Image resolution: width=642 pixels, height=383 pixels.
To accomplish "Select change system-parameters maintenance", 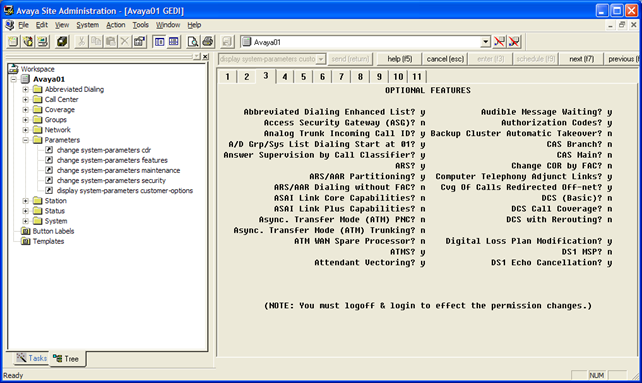I will (118, 170).
